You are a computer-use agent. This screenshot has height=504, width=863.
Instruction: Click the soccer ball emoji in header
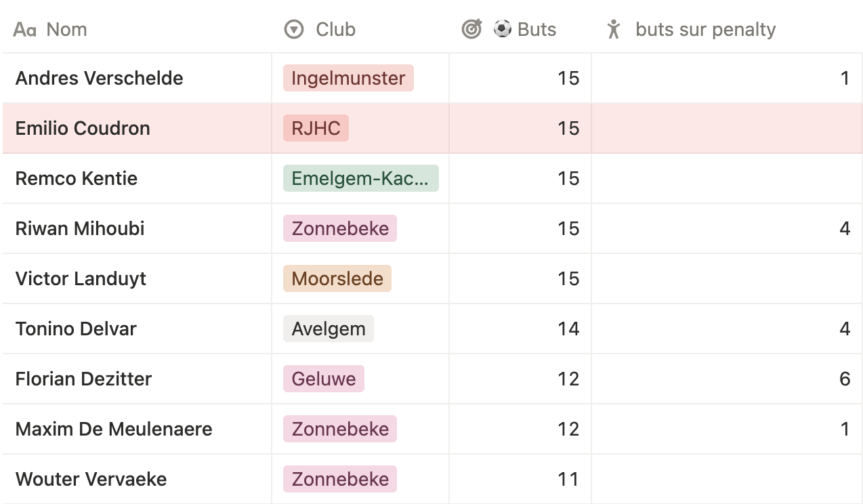[x=502, y=29]
